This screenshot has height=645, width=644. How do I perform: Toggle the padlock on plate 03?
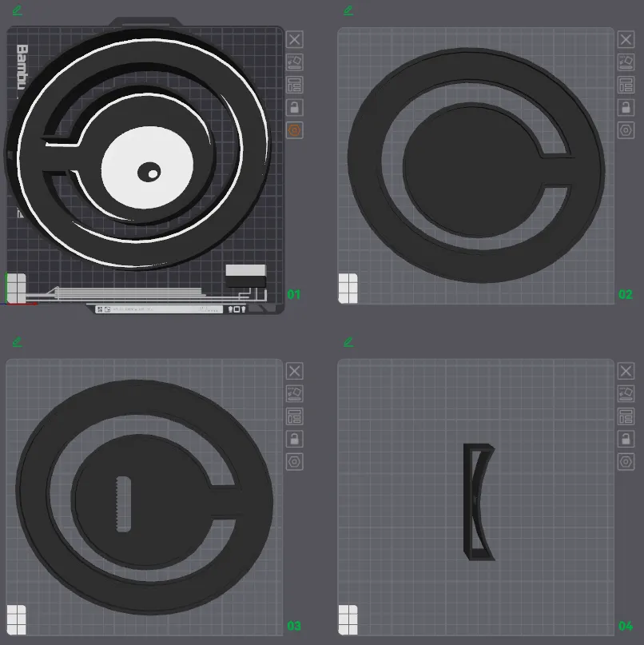click(295, 439)
